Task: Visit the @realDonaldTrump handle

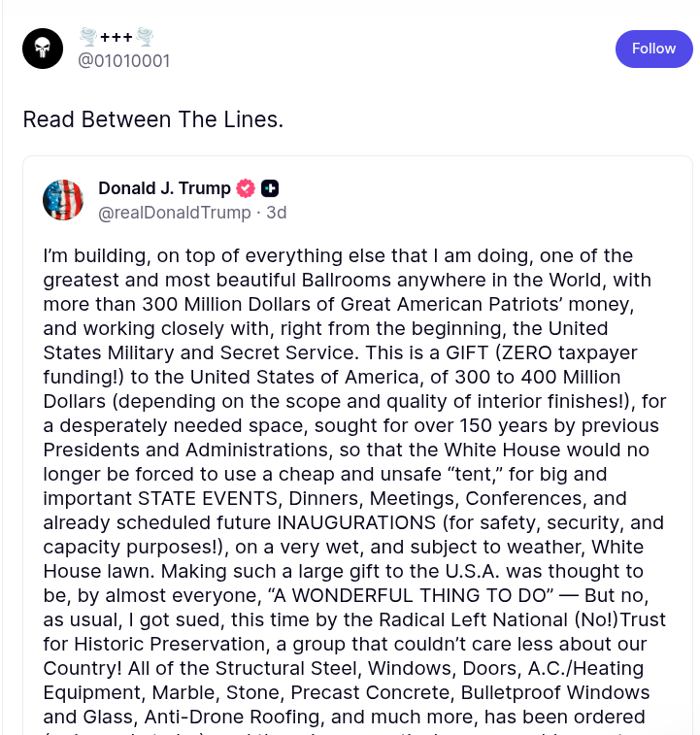Action: pos(175,213)
